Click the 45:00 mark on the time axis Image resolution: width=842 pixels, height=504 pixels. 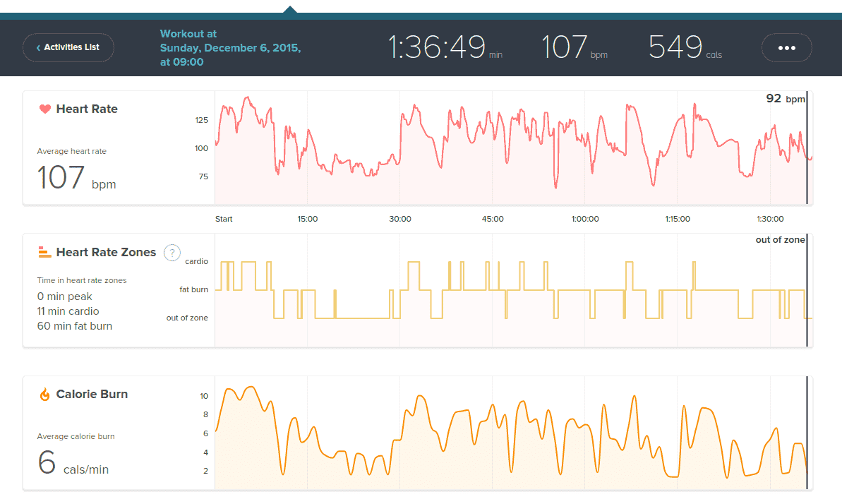493,219
